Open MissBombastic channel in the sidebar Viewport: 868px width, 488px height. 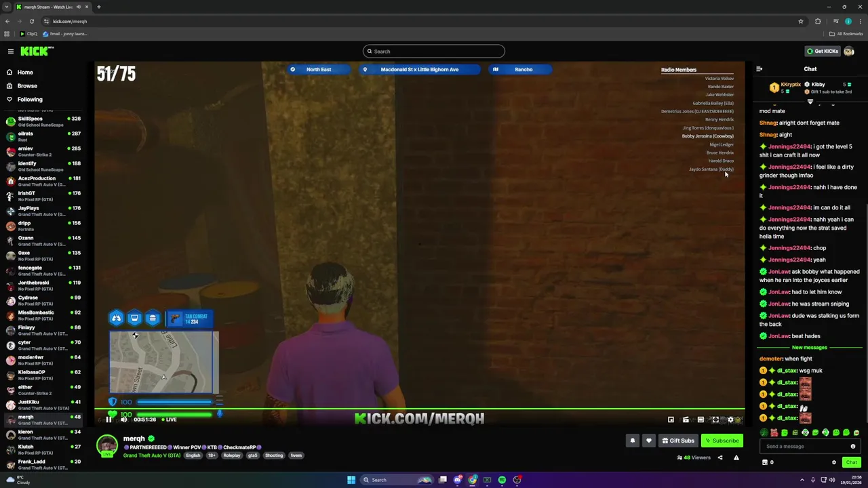pyautogui.click(x=45, y=315)
